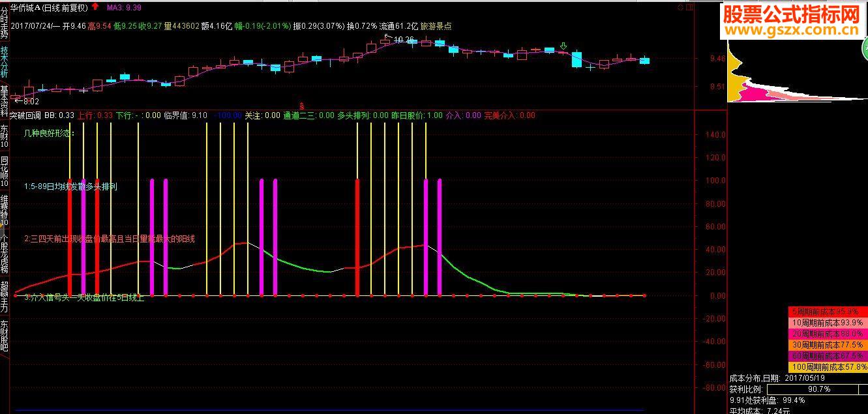Click the 60周期前成本67.5% legend swatch
The image size is (868, 414).
pyautogui.click(x=827, y=356)
